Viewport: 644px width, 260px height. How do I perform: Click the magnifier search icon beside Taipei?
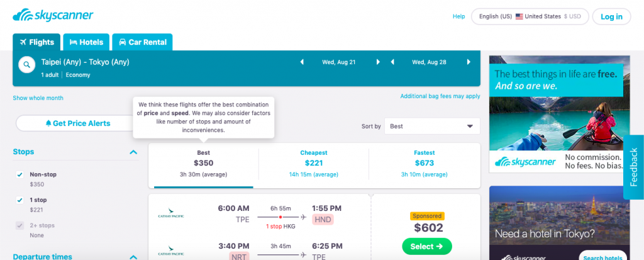[x=26, y=65]
